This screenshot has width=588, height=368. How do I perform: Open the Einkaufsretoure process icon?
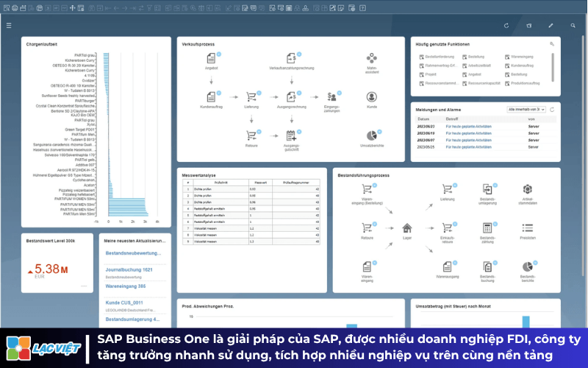tap(447, 228)
